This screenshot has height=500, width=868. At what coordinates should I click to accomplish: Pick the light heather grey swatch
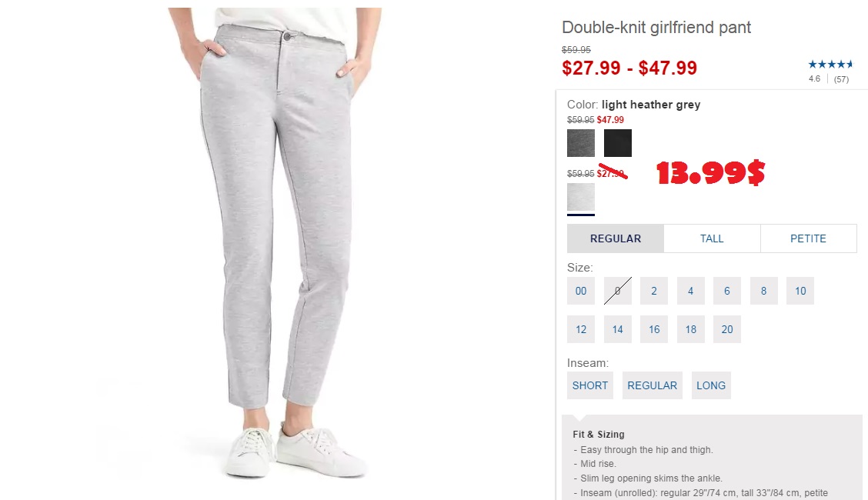(x=581, y=197)
